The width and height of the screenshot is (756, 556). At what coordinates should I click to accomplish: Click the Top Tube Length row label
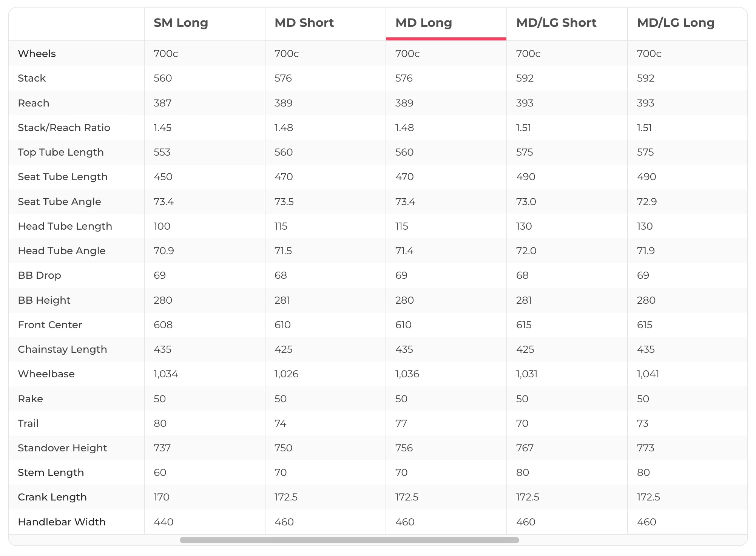point(60,152)
